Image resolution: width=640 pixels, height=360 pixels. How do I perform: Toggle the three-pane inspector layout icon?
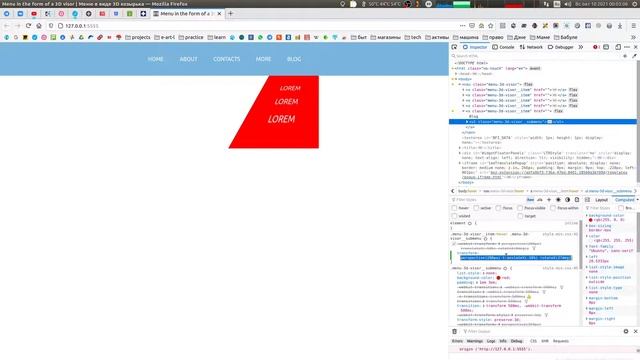tap(587, 200)
